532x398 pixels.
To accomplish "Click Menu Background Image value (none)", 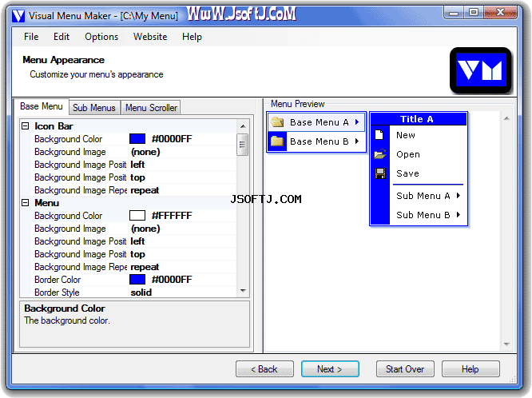I will tap(145, 229).
